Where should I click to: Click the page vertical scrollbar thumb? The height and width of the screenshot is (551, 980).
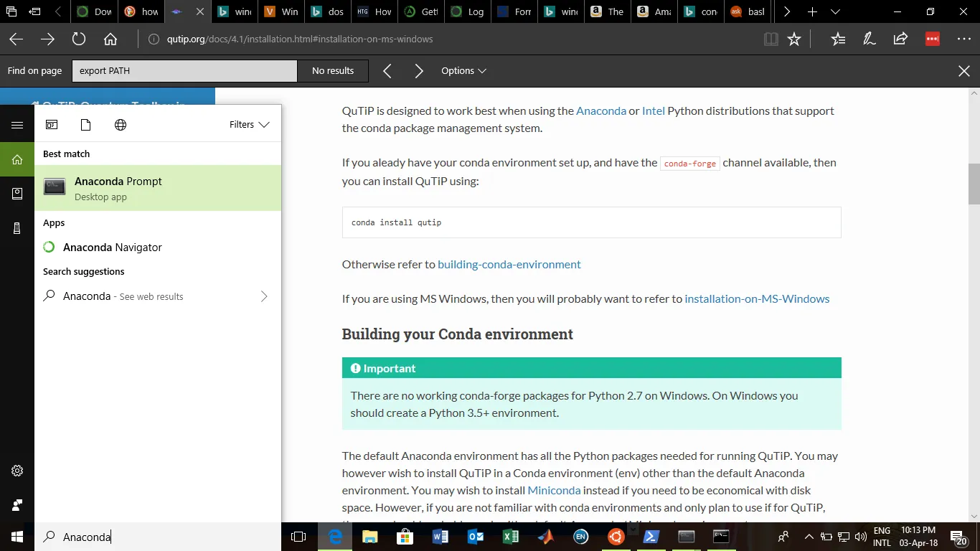tap(974, 184)
